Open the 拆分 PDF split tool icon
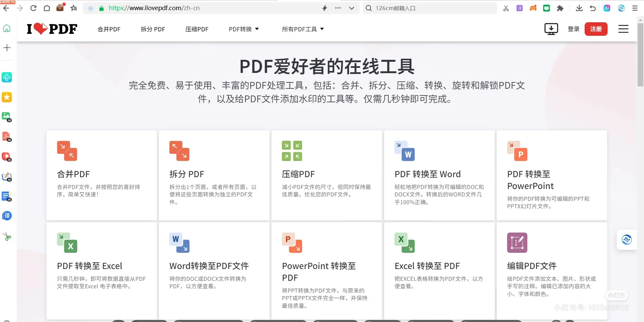The image size is (644, 322). coord(179,151)
